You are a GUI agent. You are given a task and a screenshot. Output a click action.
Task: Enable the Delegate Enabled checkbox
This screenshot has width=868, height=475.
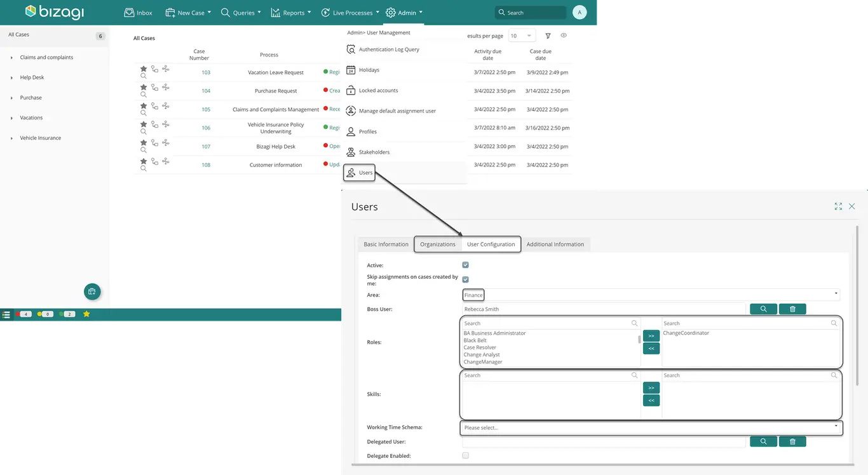tap(466, 455)
